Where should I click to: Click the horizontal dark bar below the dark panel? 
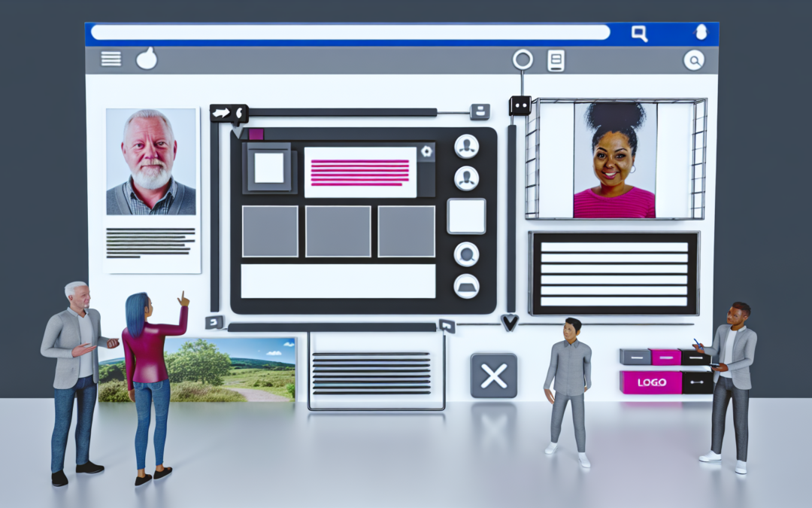[x=332, y=327]
